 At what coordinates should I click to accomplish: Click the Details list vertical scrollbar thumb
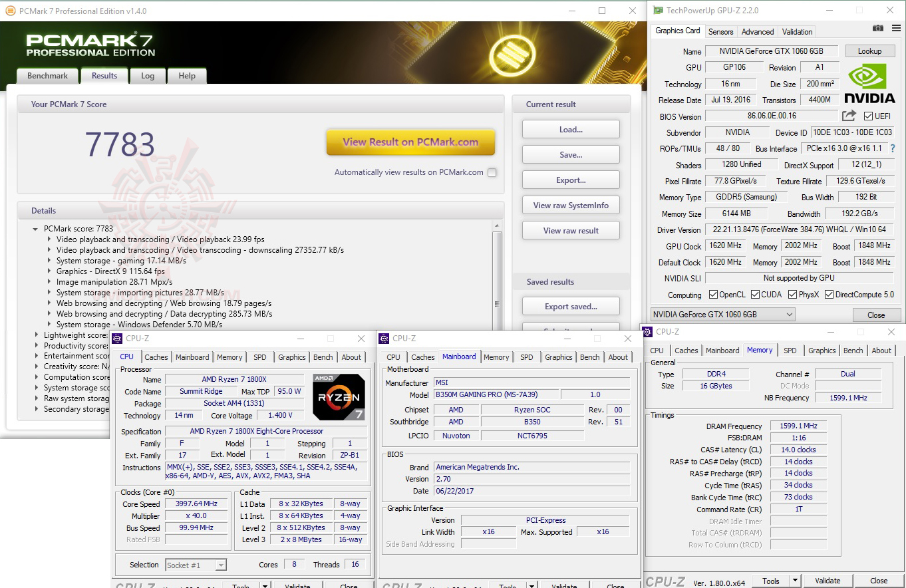click(497, 303)
